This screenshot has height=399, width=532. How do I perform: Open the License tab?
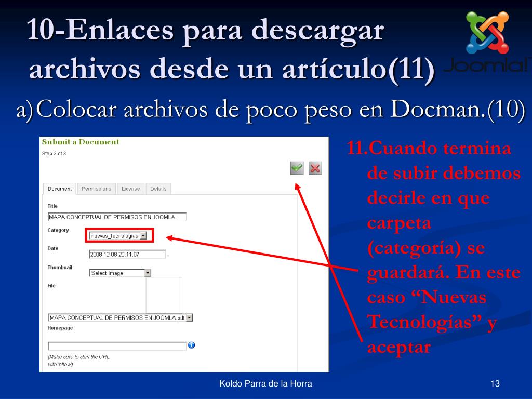tap(130, 189)
